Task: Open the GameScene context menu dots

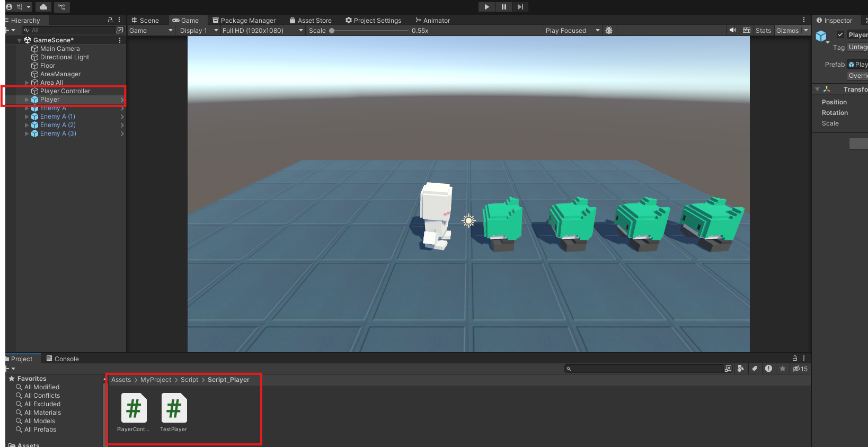Action: click(x=120, y=40)
